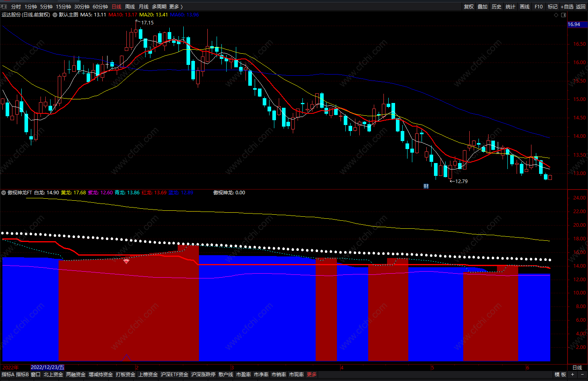Click the 2022/12/23/五 date marker
The image size is (588, 381).
point(47,367)
